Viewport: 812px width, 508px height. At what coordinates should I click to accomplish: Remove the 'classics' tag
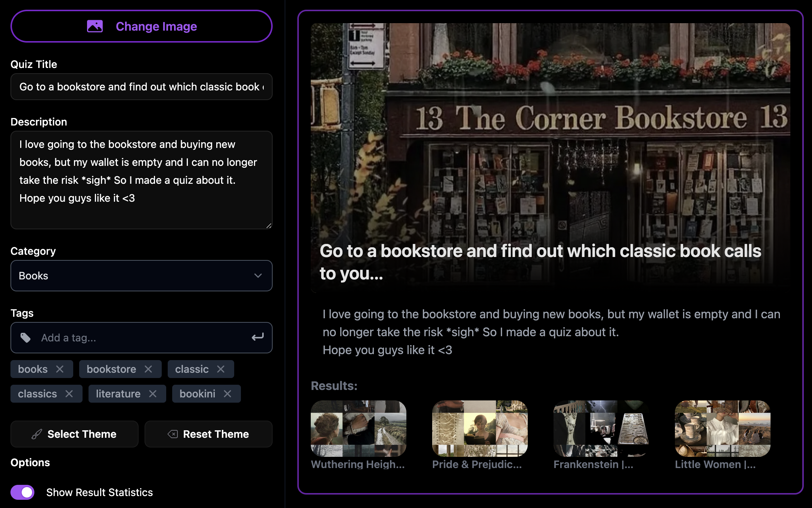coord(69,394)
